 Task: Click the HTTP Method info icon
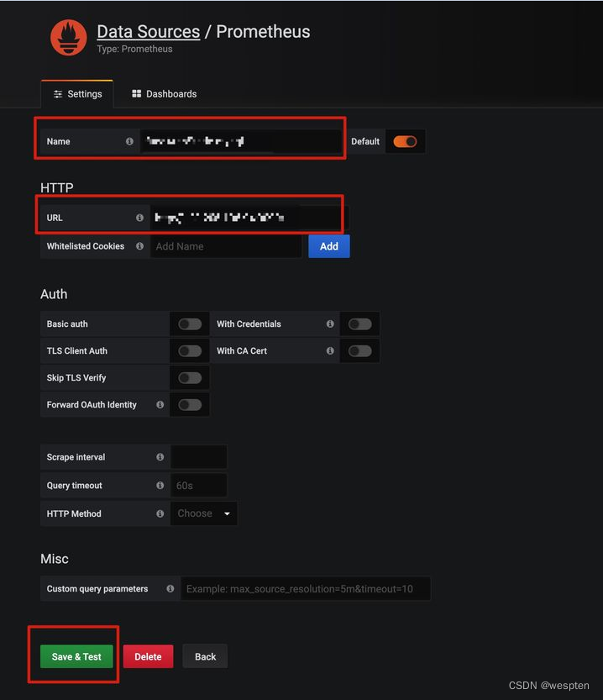(x=160, y=513)
